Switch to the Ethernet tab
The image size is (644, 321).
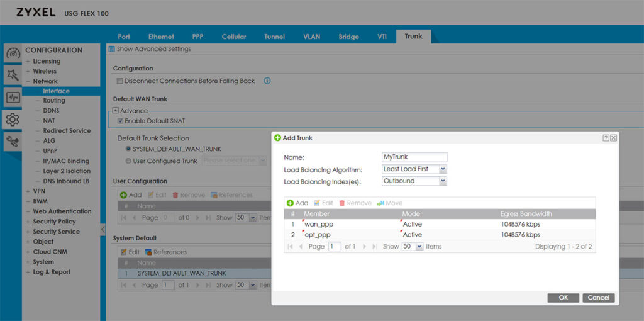click(161, 37)
